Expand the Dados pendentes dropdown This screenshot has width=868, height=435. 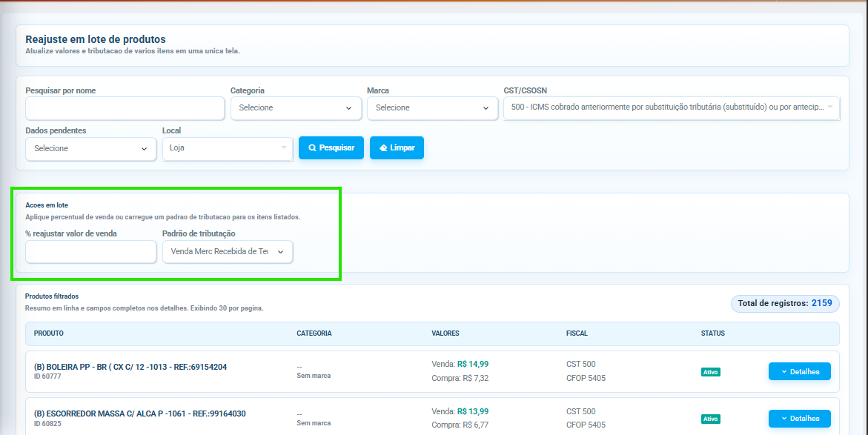tap(90, 149)
